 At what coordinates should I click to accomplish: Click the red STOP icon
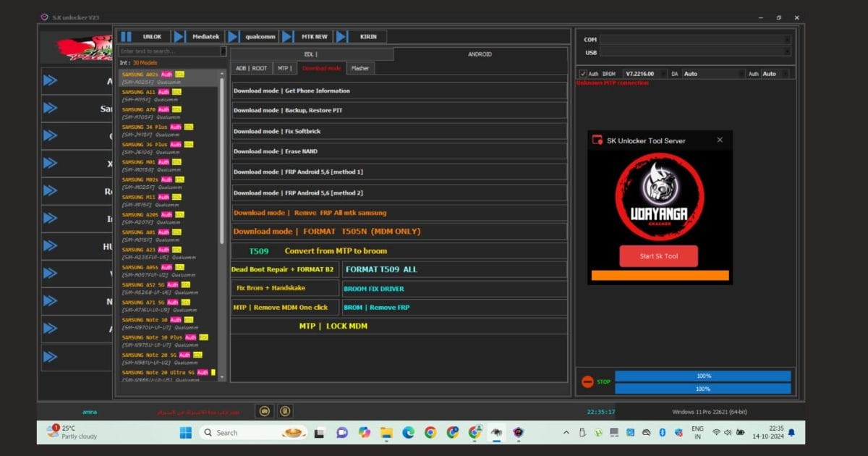click(x=587, y=381)
